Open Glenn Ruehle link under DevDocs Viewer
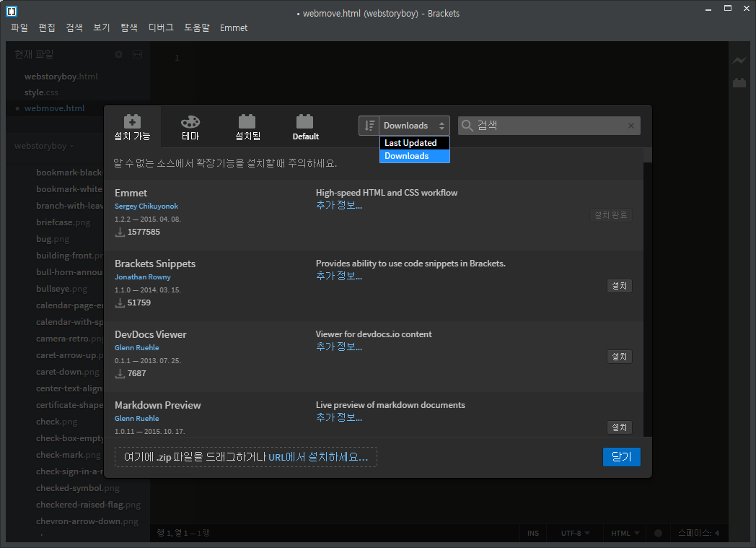Viewport: 756px width, 548px height. point(137,347)
